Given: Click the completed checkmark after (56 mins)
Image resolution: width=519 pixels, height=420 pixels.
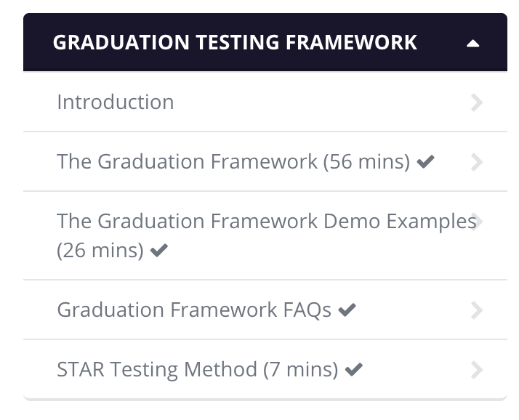Looking at the screenshot, I should pos(425,162).
